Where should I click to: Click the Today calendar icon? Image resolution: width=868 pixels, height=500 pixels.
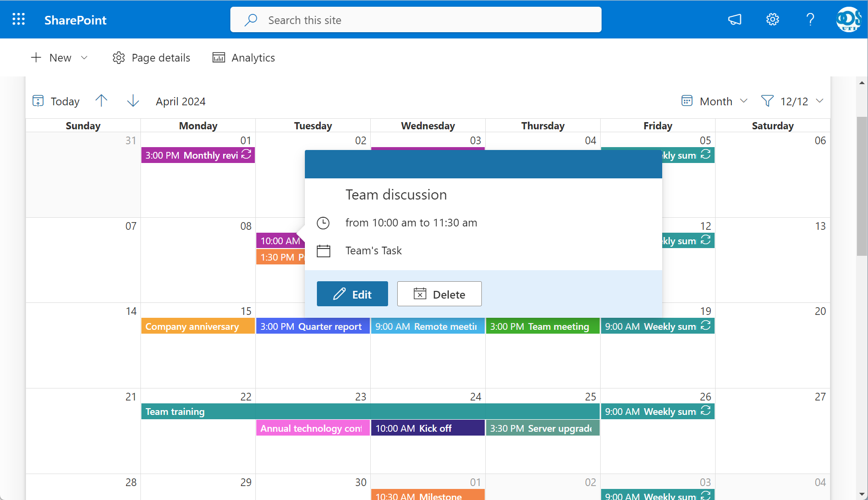38,100
